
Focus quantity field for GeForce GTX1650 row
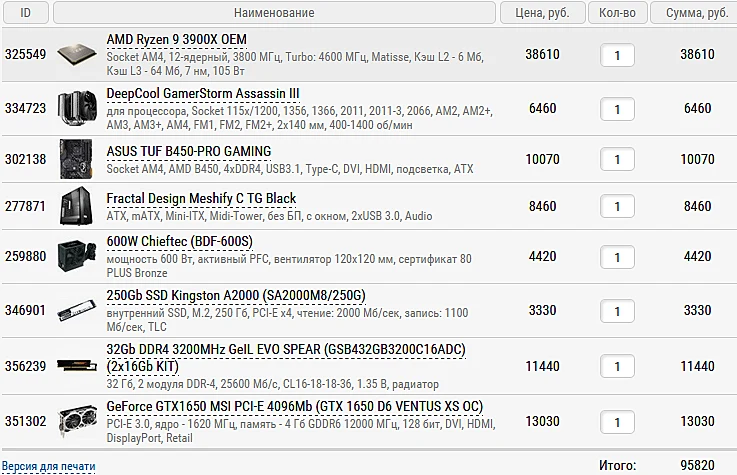pyautogui.click(x=617, y=422)
